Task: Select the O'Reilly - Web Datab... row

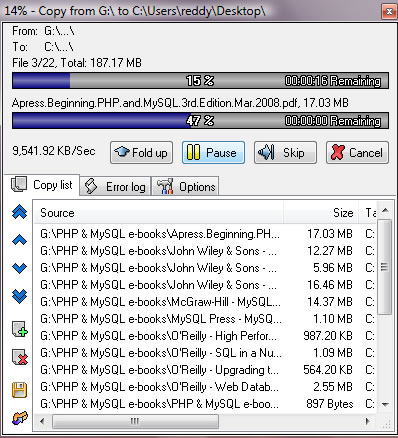Action: click(x=205, y=387)
